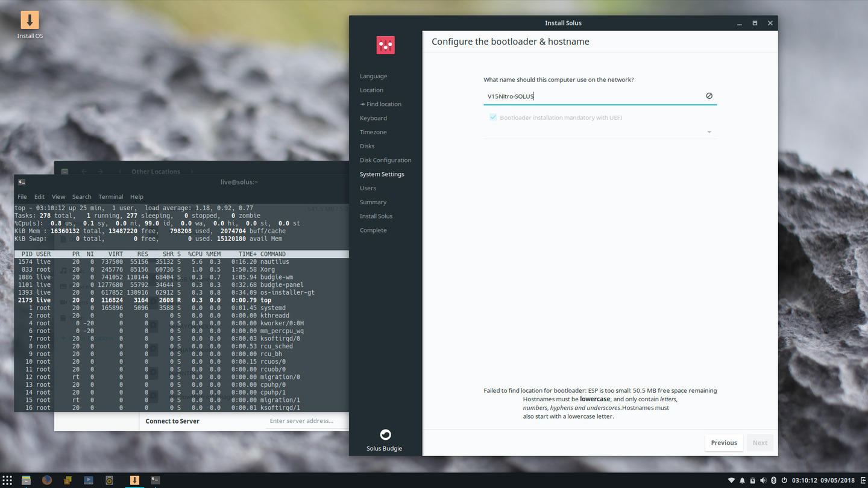Select the Summary step in sidebar
Image resolution: width=868 pixels, height=488 pixels.
(373, 202)
